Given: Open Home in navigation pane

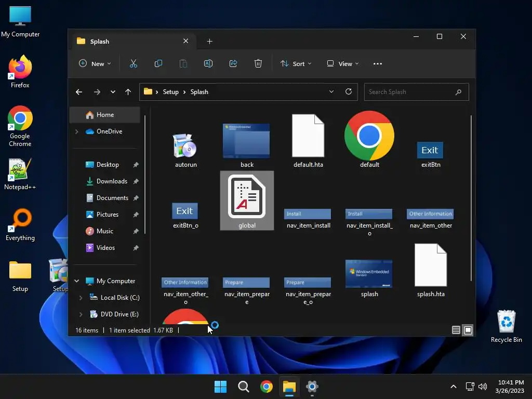Looking at the screenshot, I should pyautogui.click(x=105, y=115).
